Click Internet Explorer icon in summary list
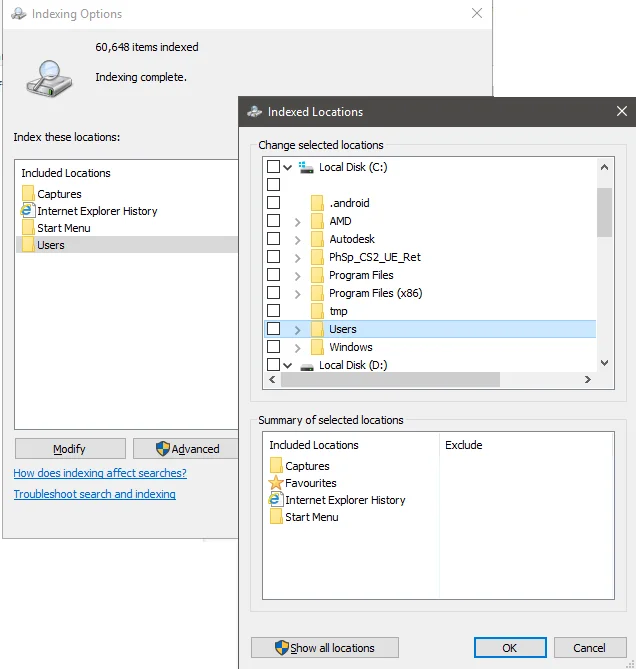 point(276,500)
